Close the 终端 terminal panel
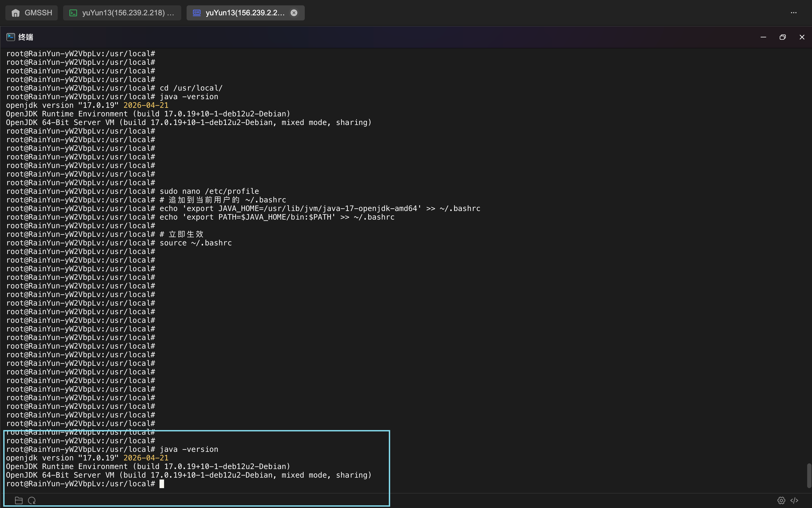 point(802,37)
